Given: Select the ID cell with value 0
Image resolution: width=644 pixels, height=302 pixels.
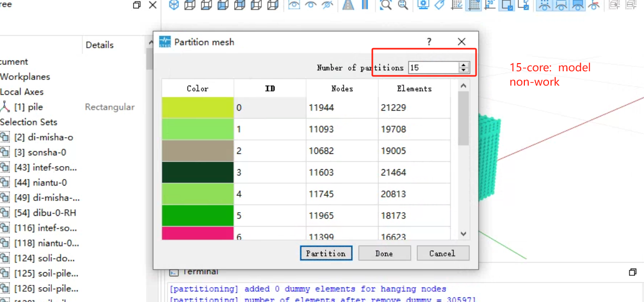Looking at the screenshot, I should (x=270, y=108).
